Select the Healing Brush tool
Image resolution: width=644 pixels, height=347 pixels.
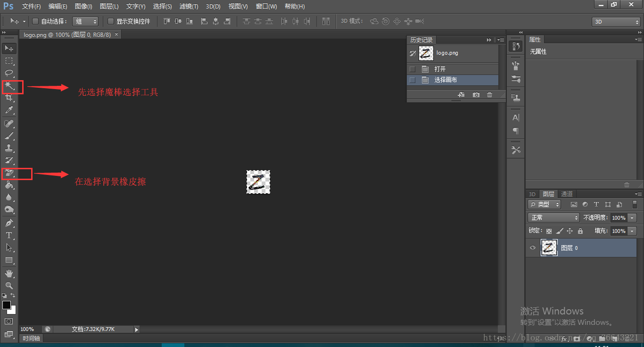pos(9,124)
